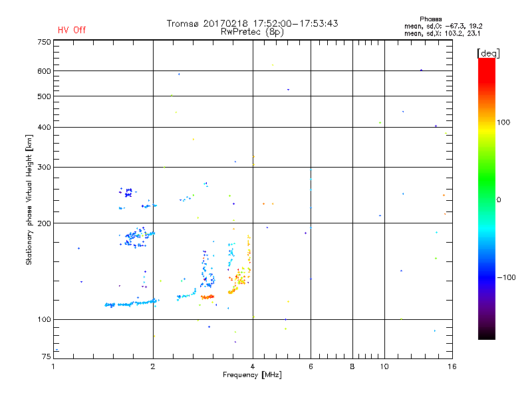Click the x-axis tick label '16'

point(452,366)
